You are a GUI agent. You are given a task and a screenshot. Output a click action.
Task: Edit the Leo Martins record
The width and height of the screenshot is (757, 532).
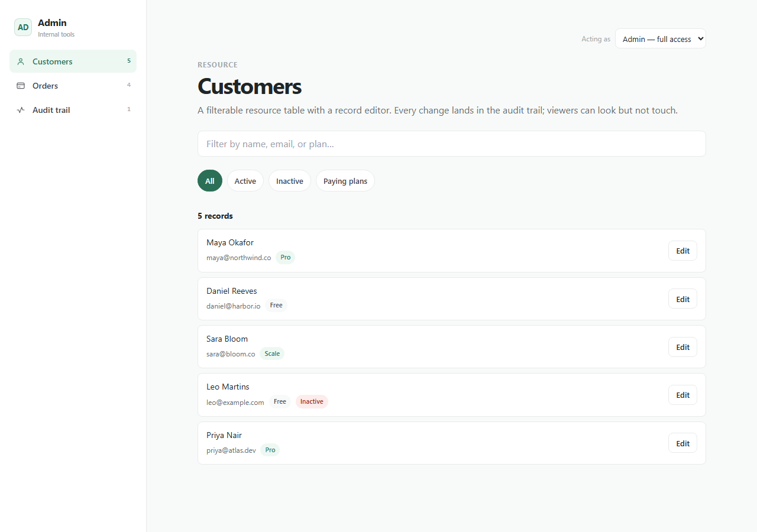point(682,395)
